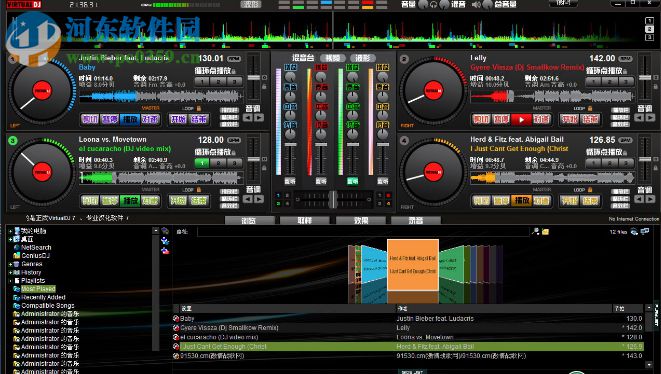This screenshot has height=374, width=661.
Task: Click the search options icon after the search box
Action: click(536, 231)
